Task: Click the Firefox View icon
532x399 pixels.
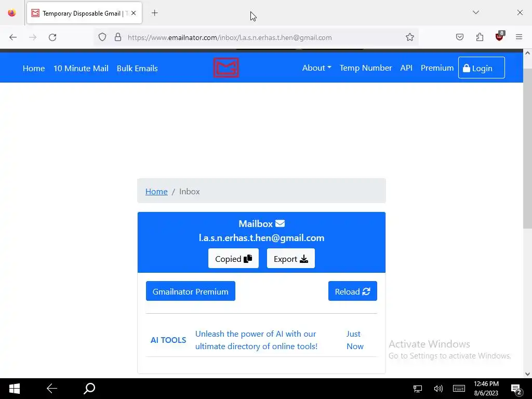Action: pyautogui.click(x=12, y=13)
